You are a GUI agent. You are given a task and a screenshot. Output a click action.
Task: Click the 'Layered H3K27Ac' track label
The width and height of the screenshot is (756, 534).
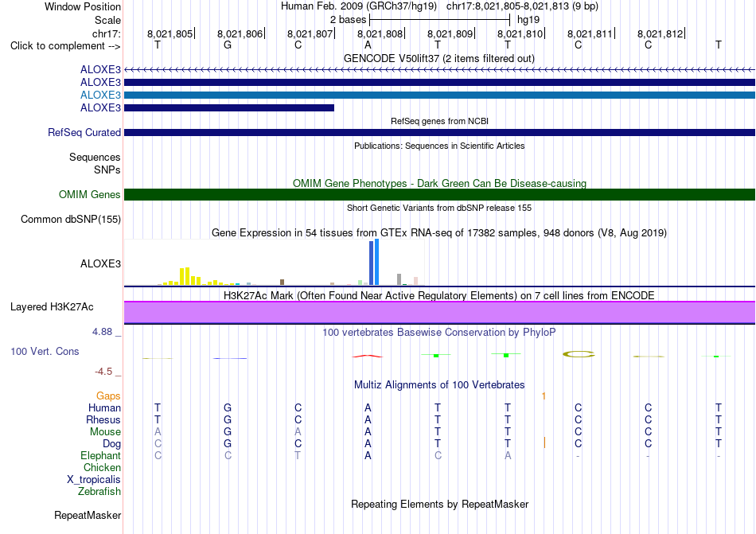(x=52, y=307)
